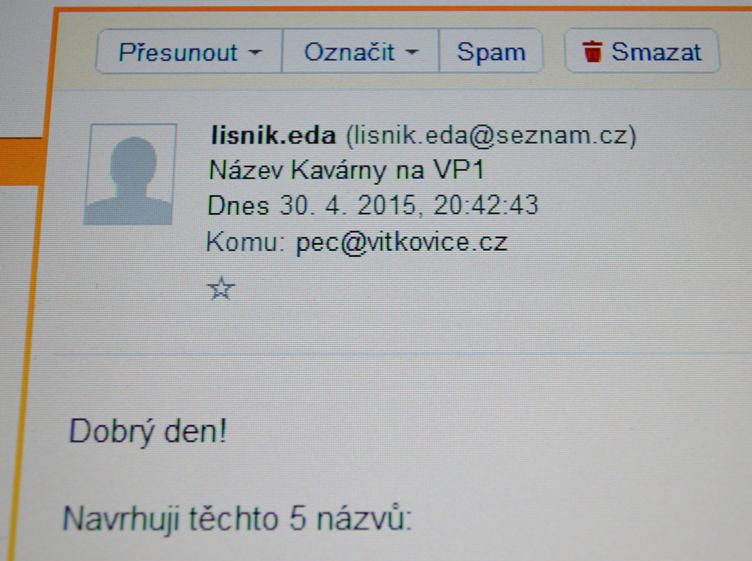752x561 pixels.
Task: Click the bold sender name lisnik.eda
Action: [273, 135]
